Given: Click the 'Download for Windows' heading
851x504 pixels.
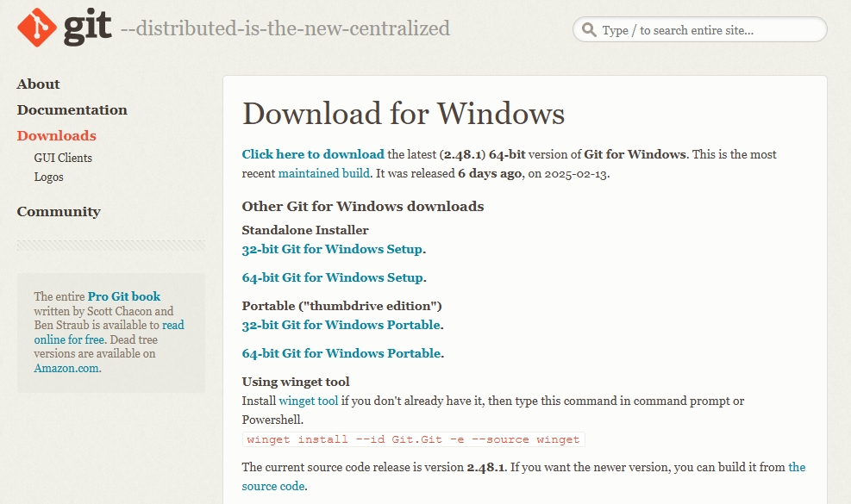Looking at the screenshot, I should pyautogui.click(x=404, y=114).
